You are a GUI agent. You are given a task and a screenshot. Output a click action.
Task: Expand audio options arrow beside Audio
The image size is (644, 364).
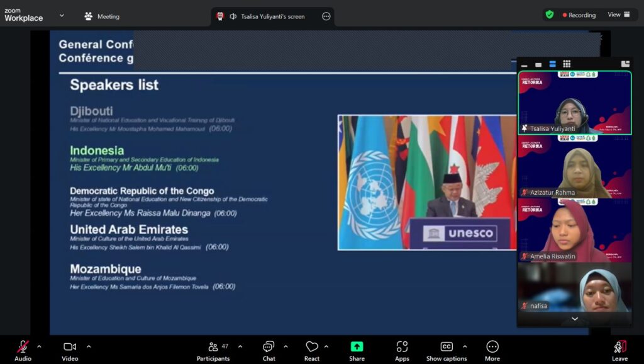coord(39,346)
